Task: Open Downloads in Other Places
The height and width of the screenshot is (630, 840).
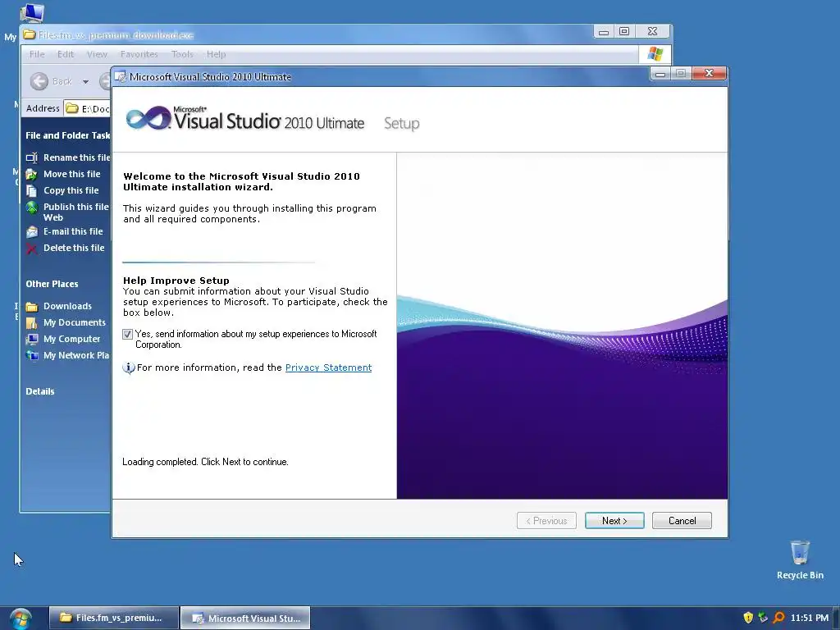Action: [67, 306]
